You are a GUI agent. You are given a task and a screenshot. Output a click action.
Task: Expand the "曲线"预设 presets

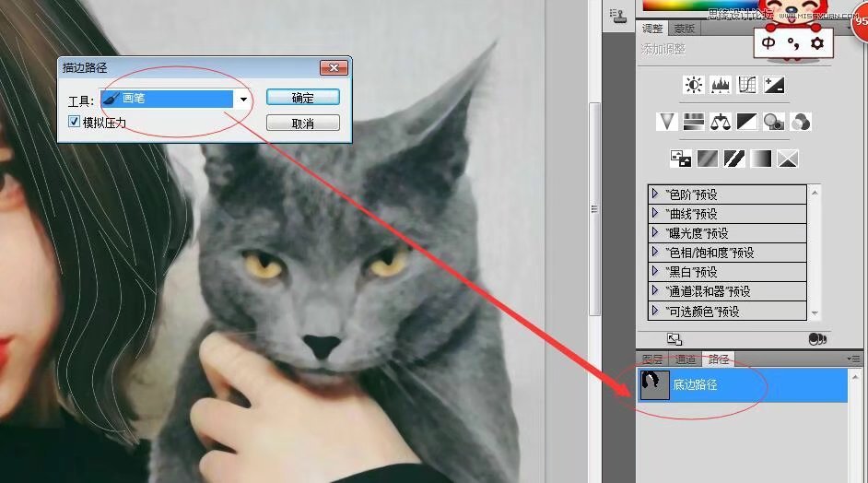655,213
